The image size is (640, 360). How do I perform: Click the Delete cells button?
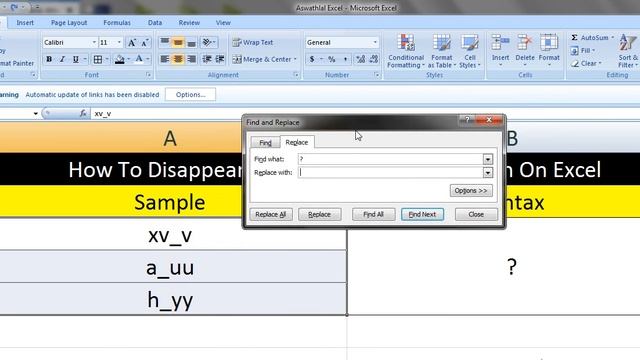(525, 51)
